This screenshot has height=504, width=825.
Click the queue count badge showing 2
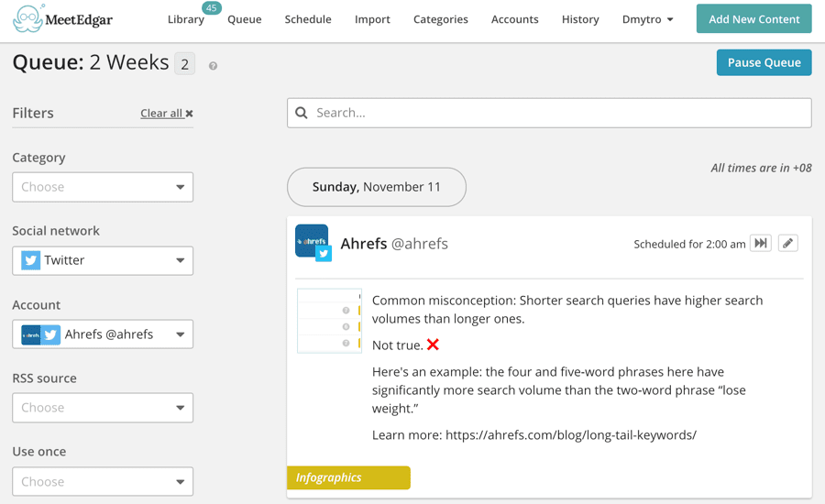pos(185,64)
